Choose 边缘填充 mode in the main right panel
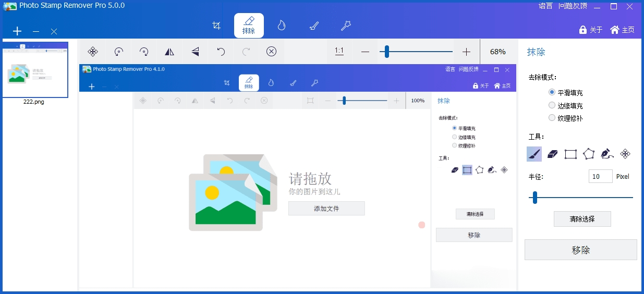This screenshot has height=294, width=644. (552, 105)
